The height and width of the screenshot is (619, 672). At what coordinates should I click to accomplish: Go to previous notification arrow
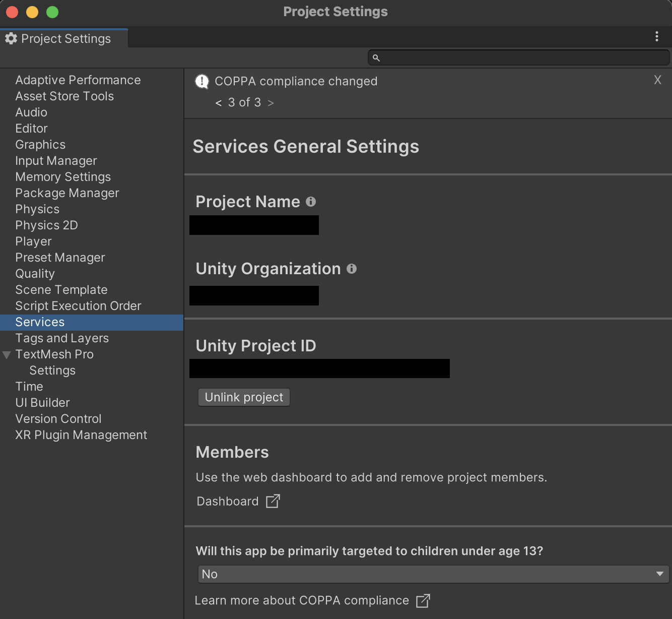pyautogui.click(x=218, y=103)
